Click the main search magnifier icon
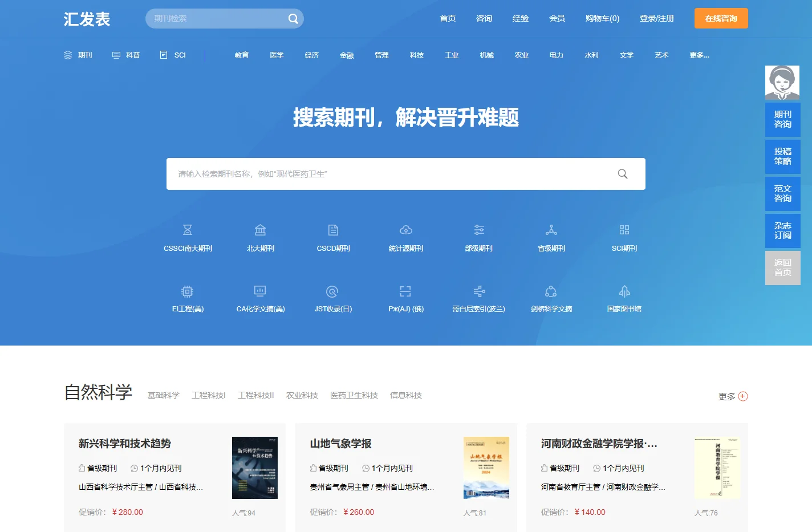 click(623, 174)
